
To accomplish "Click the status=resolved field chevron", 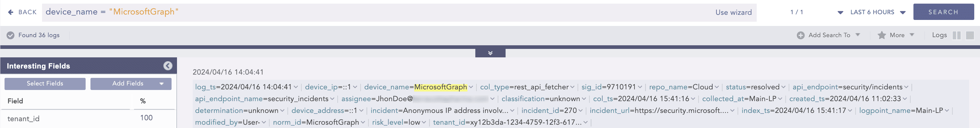I will coord(783,87).
